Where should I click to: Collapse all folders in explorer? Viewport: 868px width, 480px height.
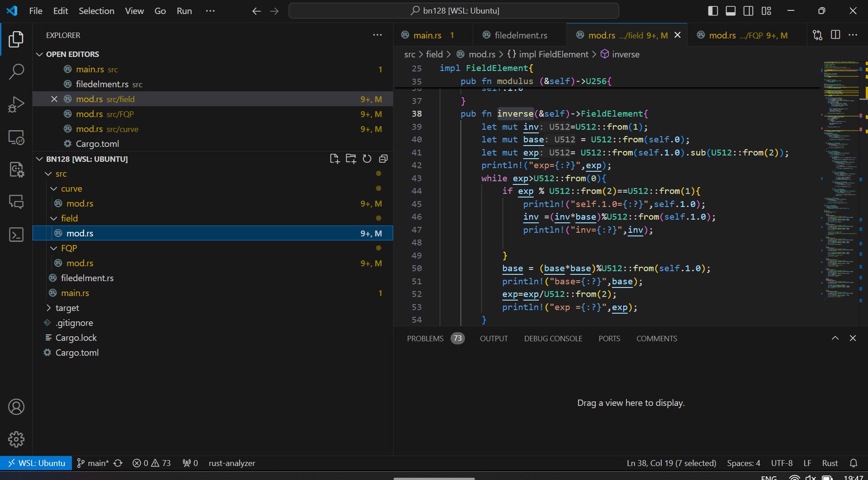point(383,159)
